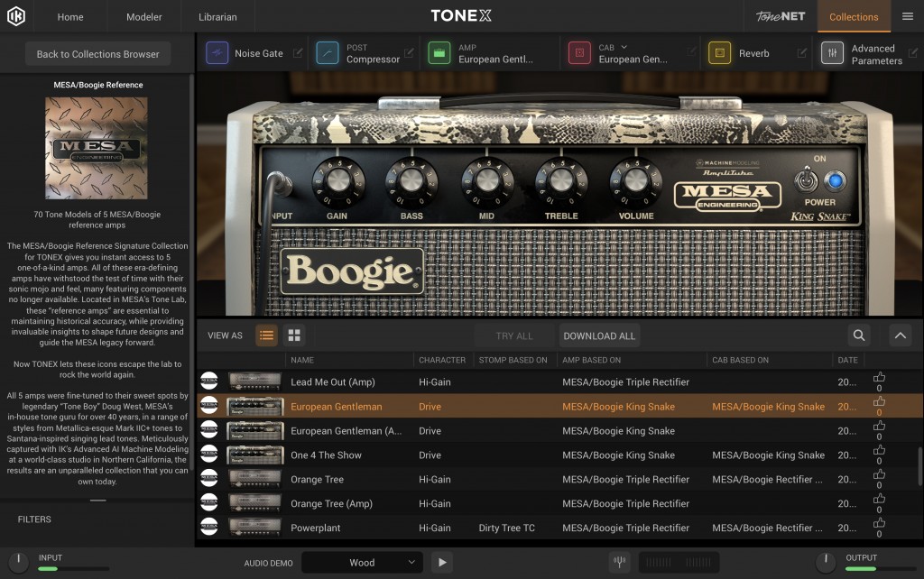Select the Powerplant tone name
This screenshot has width=924, height=579.
click(315, 528)
